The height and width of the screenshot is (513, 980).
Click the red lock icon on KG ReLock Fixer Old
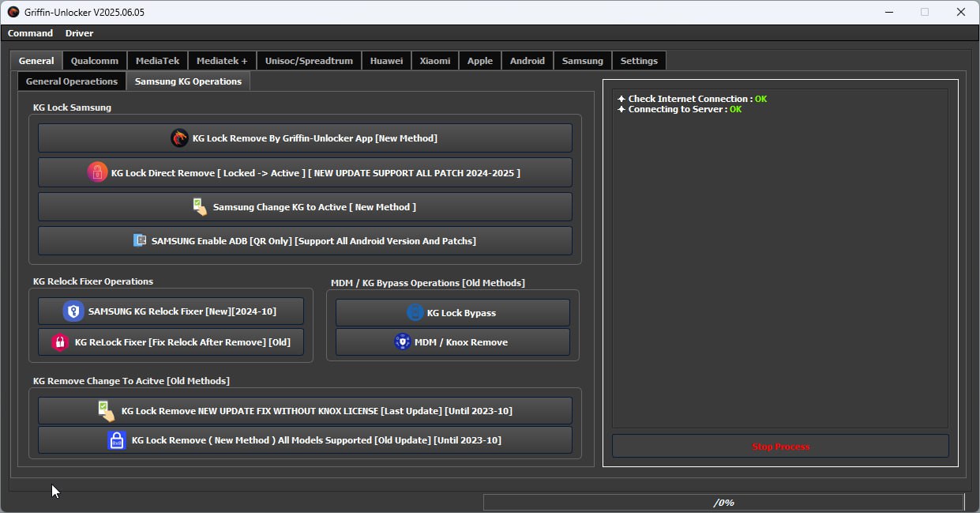tap(60, 342)
